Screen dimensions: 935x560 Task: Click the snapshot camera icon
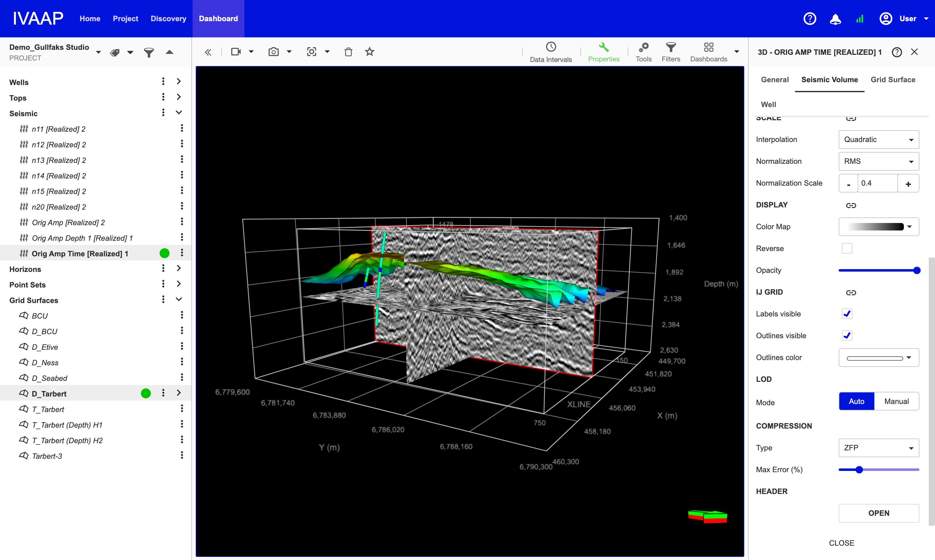(x=273, y=52)
